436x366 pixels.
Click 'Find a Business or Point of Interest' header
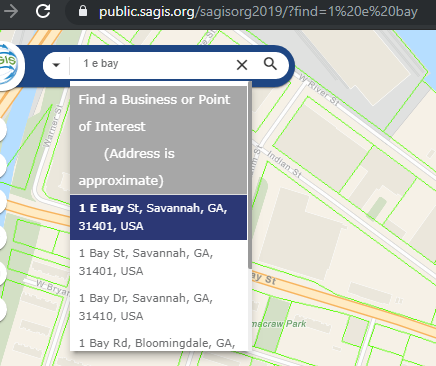[x=158, y=140]
